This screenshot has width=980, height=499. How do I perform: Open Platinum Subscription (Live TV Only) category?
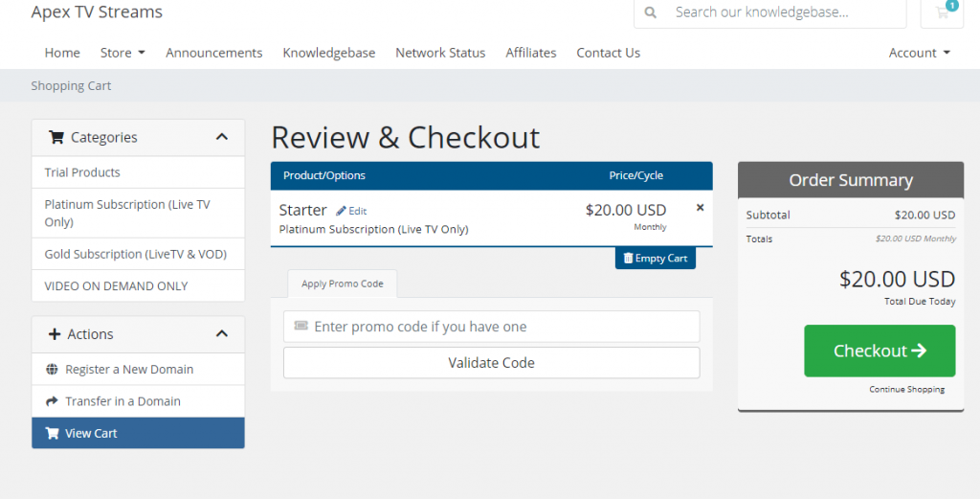pyautogui.click(x=138, y=214)
